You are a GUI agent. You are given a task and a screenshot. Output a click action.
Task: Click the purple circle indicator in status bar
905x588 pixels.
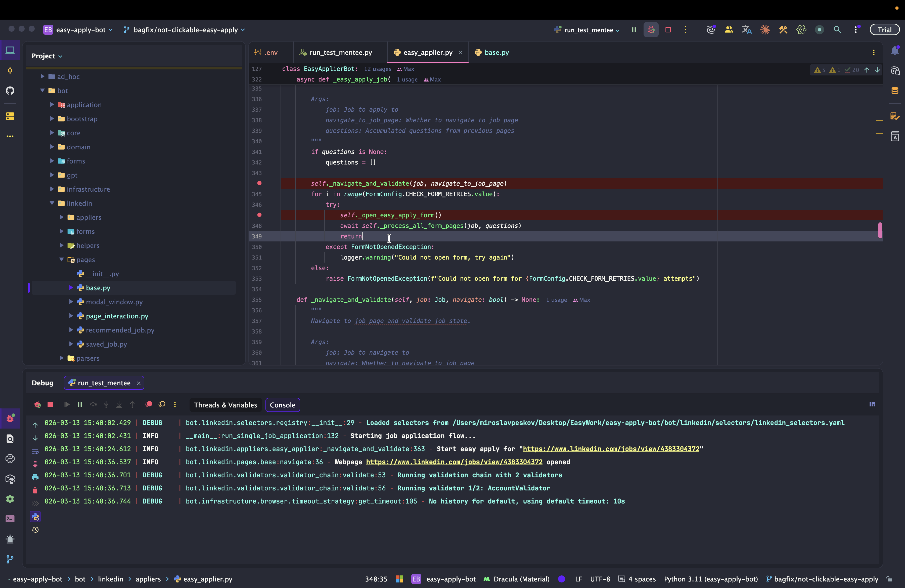click(561, 579)
